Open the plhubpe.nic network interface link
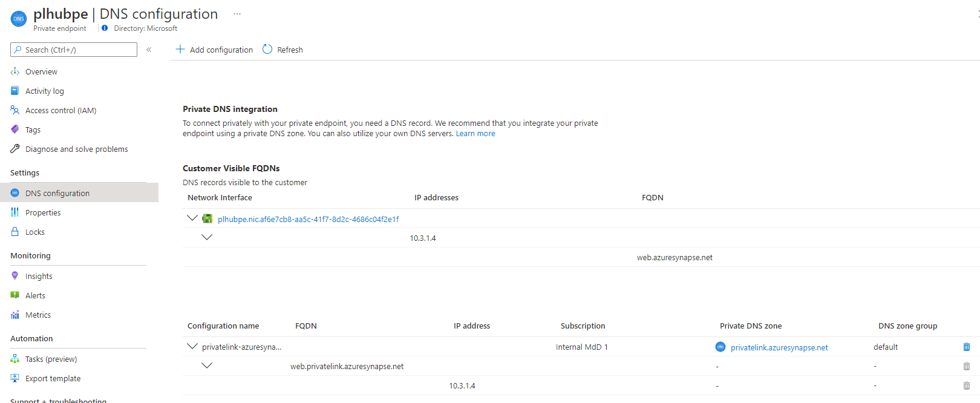 309,219
